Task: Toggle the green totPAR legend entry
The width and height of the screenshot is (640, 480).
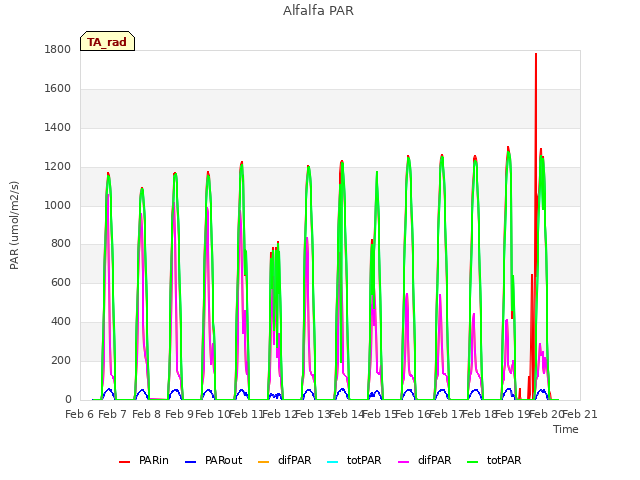Action: click(494, 460)
